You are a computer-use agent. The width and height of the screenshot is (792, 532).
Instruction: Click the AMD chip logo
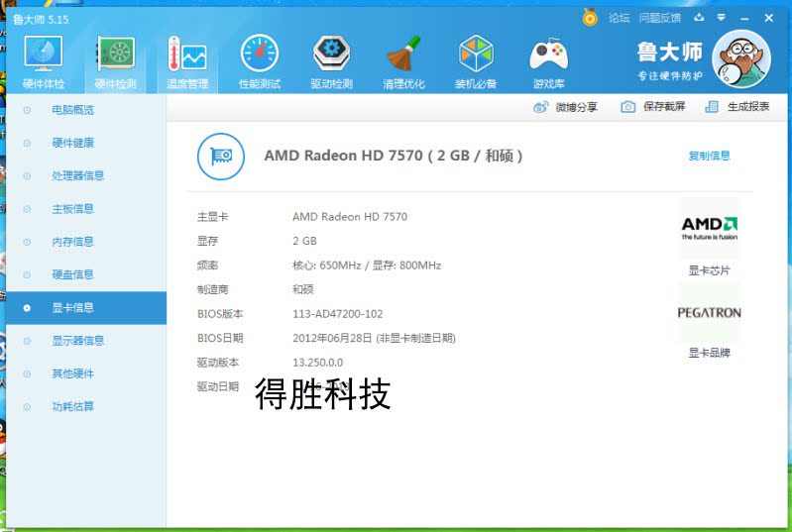tap(709, 229)
